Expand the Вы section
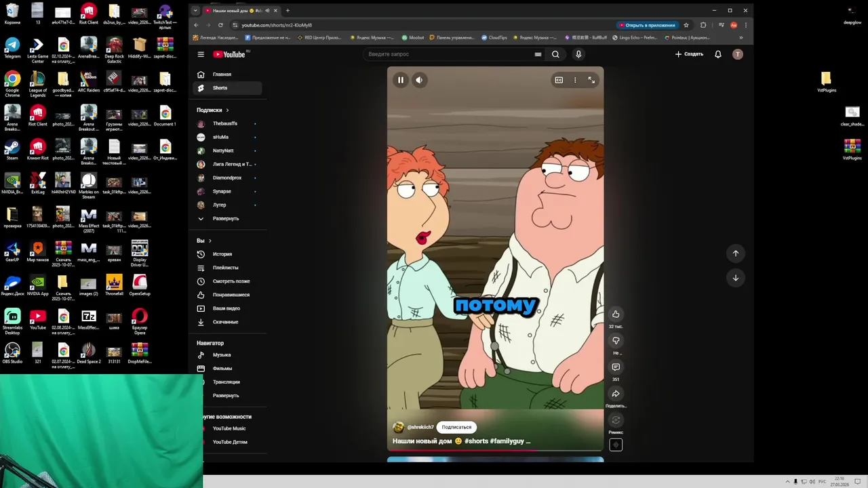Image resolution: width=868 pixels, height=488 pixels. [x=204, y=241]
